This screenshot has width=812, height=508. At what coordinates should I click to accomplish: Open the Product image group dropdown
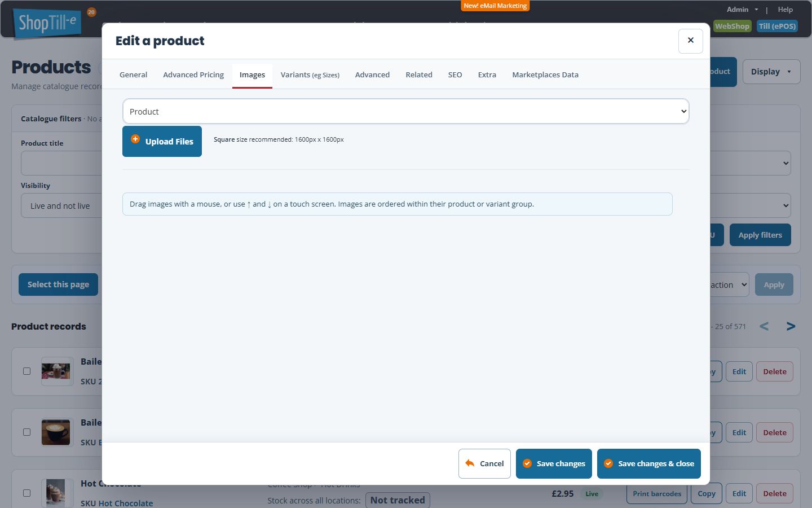[406, 111]
